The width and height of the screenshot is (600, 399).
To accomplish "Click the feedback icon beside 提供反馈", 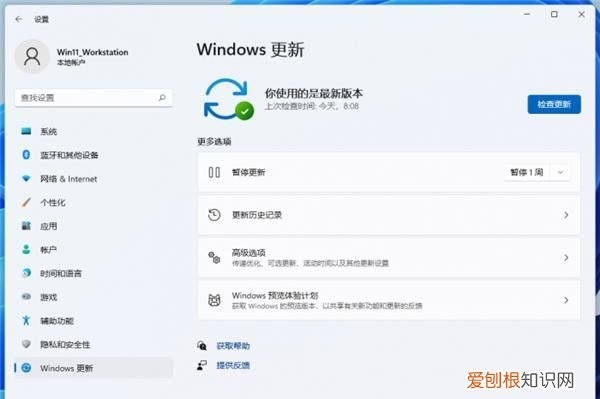I will (x=202, y=365).
